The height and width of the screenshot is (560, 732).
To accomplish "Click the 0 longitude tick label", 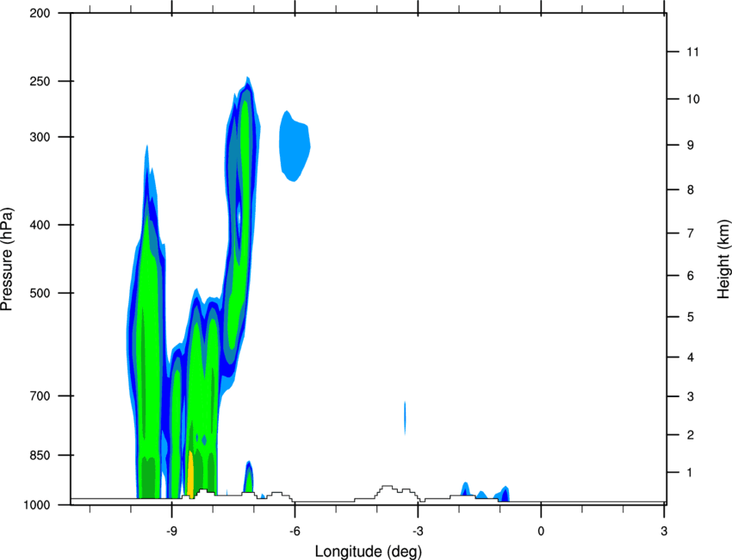I will [x=541, y=531].
